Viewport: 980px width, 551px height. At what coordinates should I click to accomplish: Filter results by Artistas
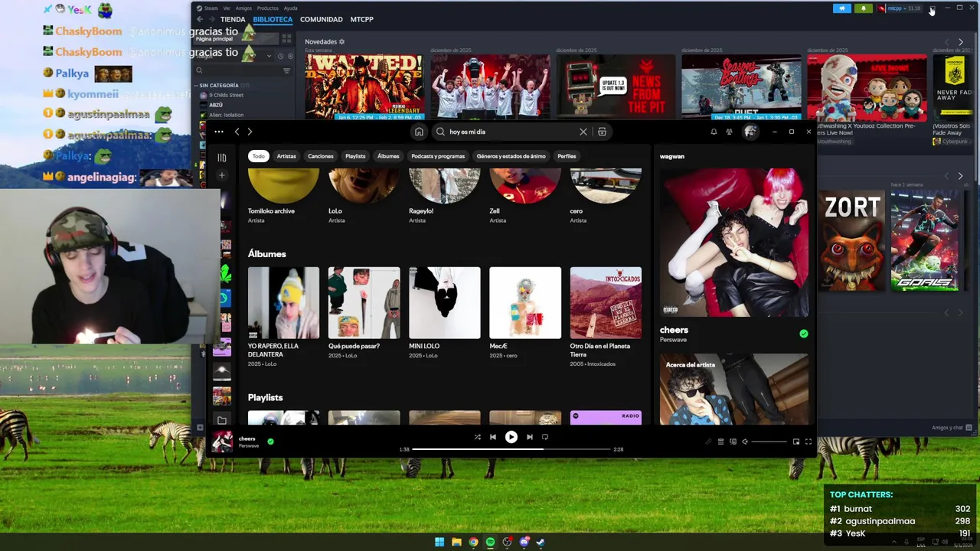pos(286,156)
